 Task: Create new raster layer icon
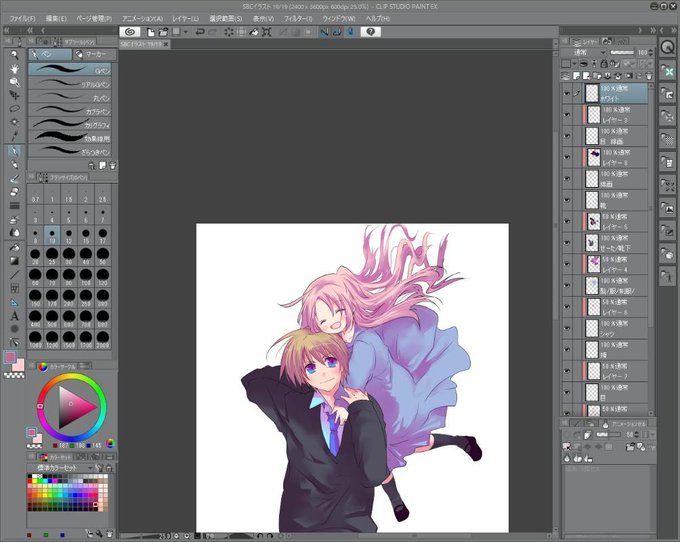pyautogui.click(x=577, y=76)
